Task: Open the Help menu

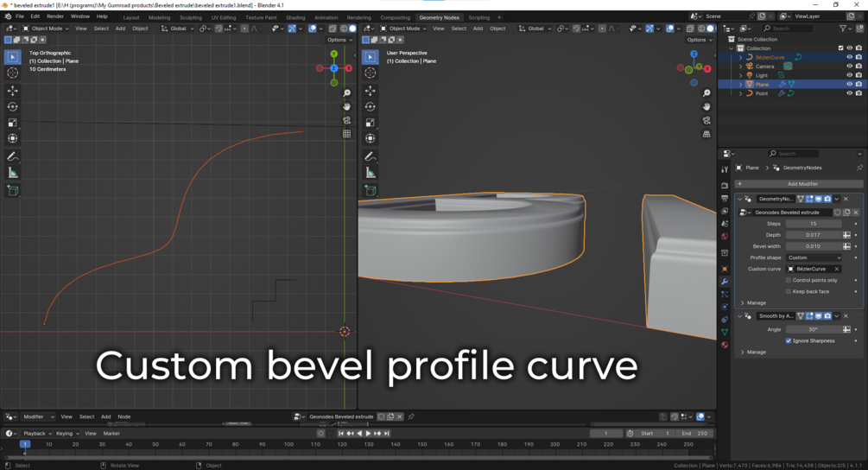Action: [102, 16]
